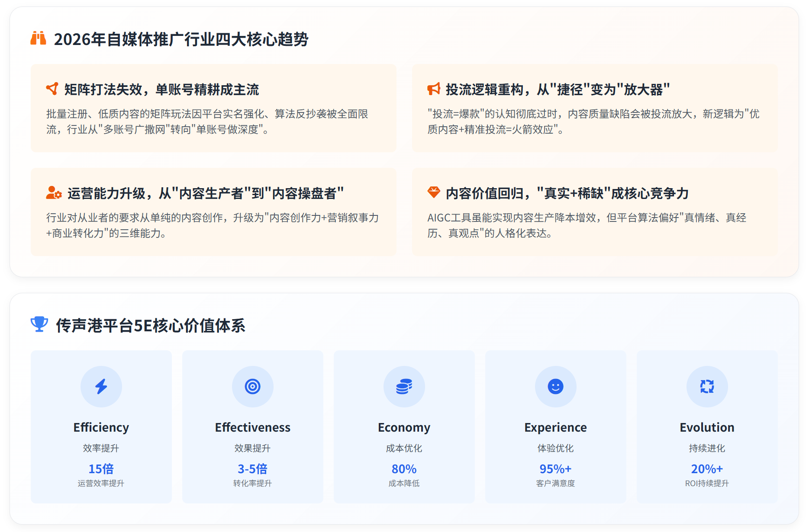The height and width of the screenshot is (532, 809).
Task: Click the megaphone icon beside 投流逻辑重构
Action: [434, 89]
